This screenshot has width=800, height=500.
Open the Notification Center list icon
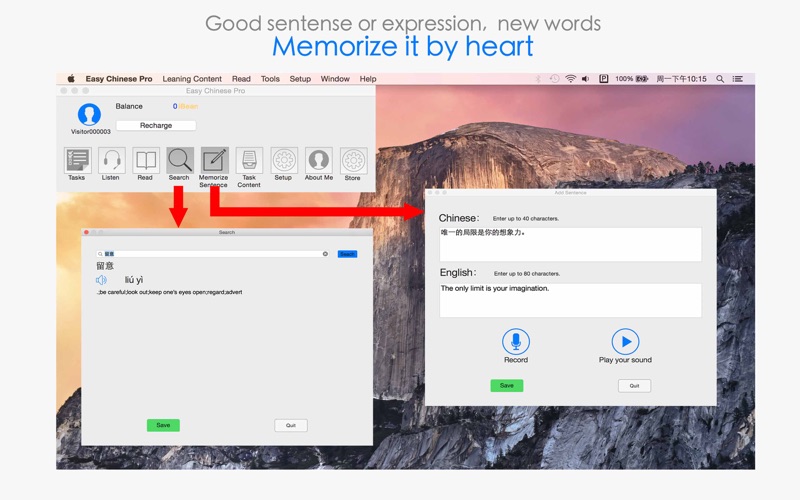(x=738, y=79)
